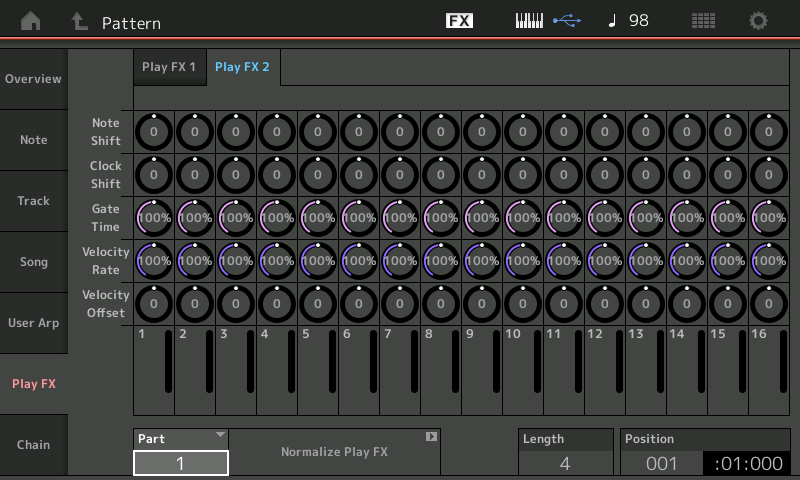Open the Normalize Play FX arrow icon

click(431, 437)
